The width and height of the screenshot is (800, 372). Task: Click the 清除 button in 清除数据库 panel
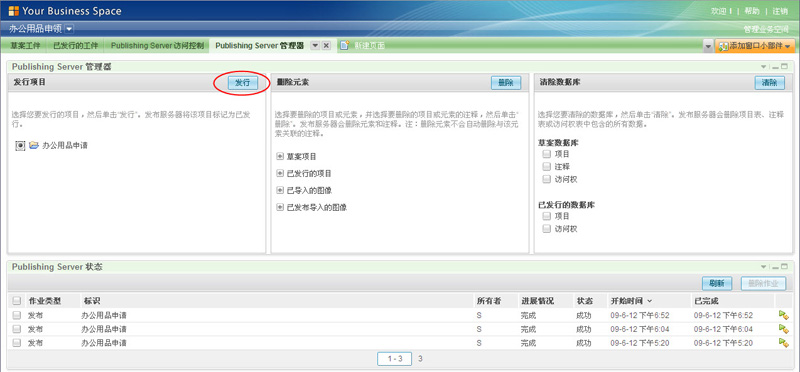click(x=769, y=83)
